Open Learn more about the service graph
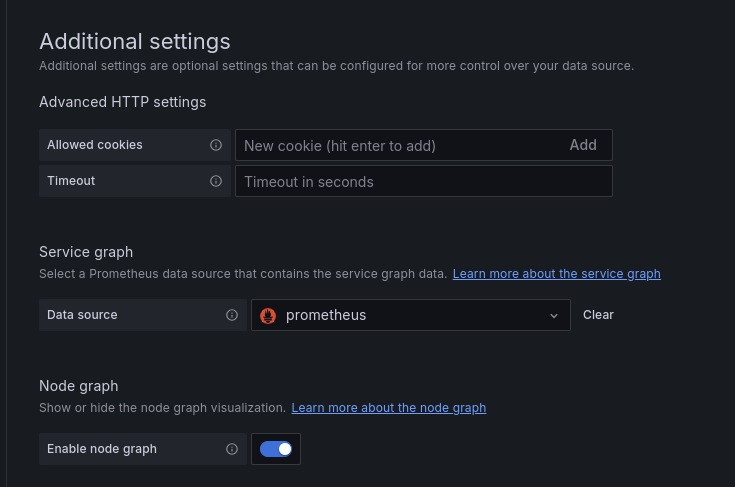 click(556, 273)
